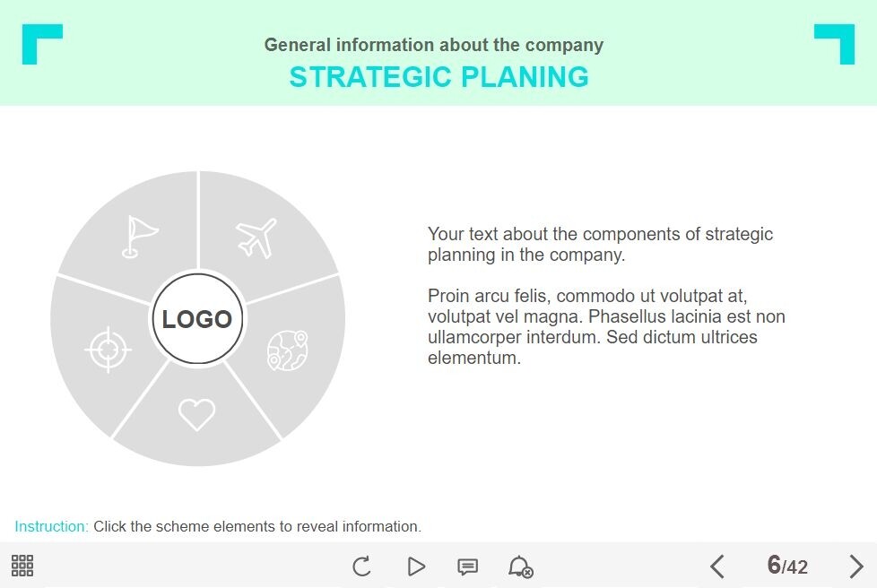Click the airplane segment of the wheel
Screen dimensions: 877x588
tap(257, 238)
